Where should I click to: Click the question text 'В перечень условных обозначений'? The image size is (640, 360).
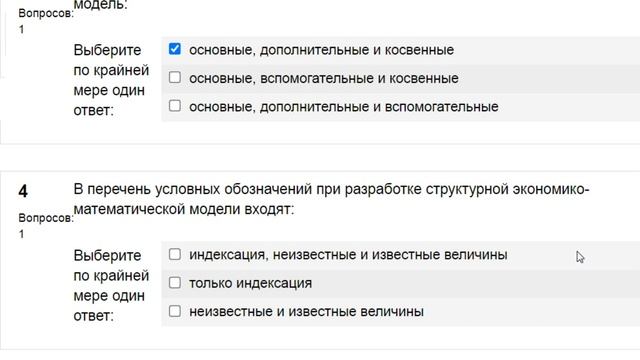click(193, 189)
